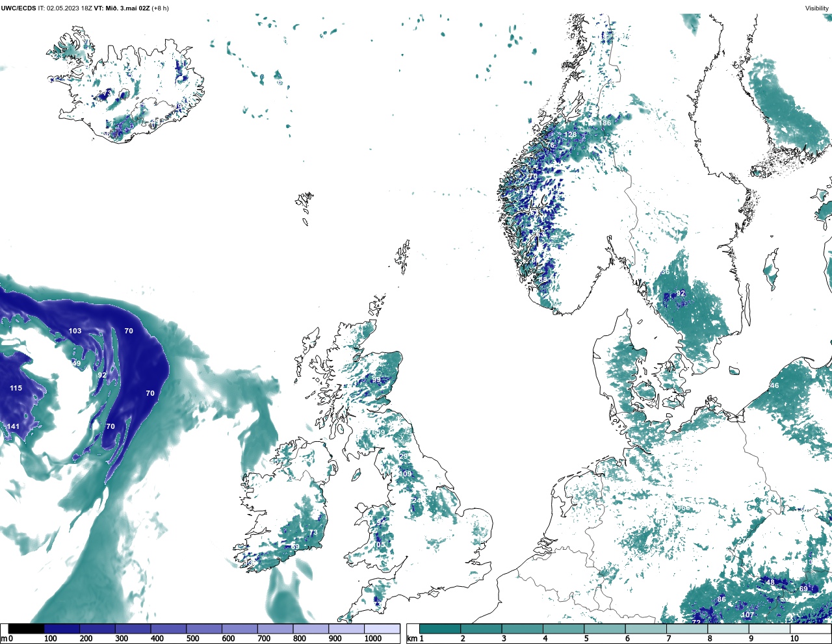Click the "115" value in the Atlantic fog
This screenshot has height=644, width=832.
[16, 388]
